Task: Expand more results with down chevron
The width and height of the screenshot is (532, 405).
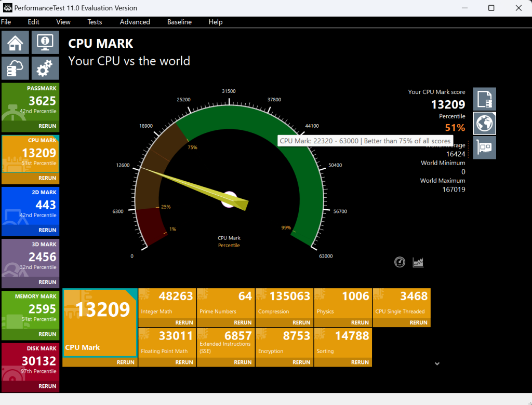Action: coord(437,364)
